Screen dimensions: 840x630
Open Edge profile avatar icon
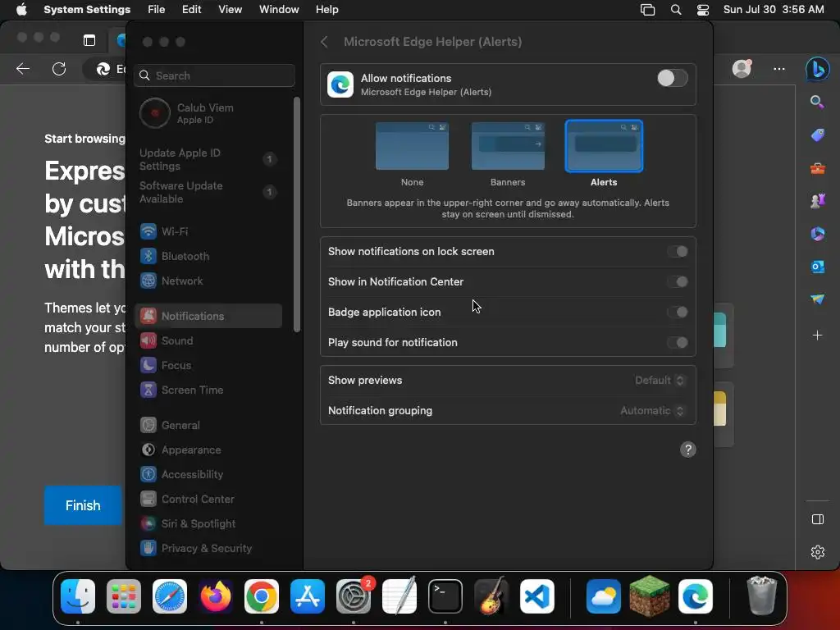742,69
